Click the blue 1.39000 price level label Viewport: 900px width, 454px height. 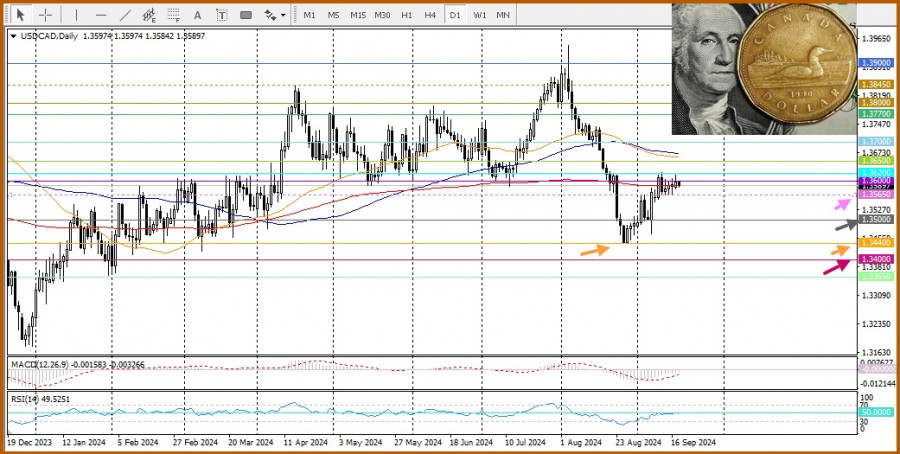click(x=875, y=62)
